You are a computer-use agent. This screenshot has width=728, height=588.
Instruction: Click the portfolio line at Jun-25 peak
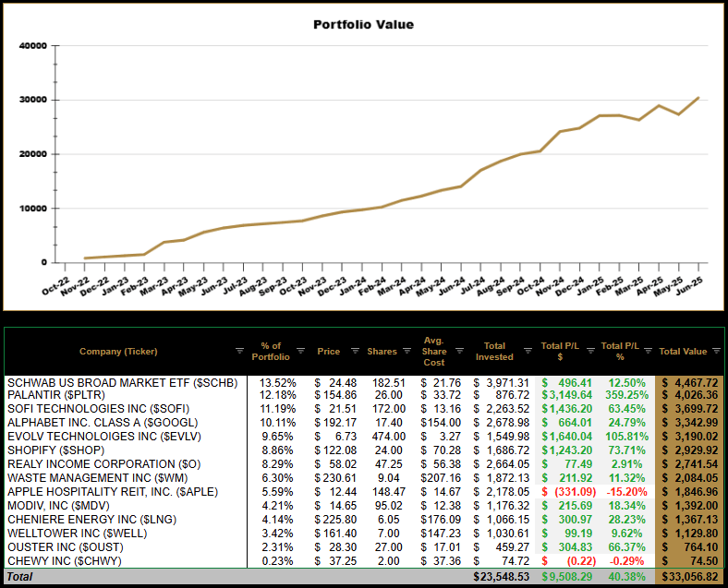[698, 98]
